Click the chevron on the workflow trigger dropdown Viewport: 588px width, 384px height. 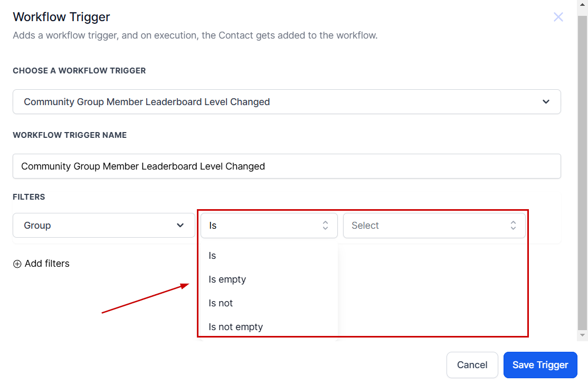coord(546,102)
